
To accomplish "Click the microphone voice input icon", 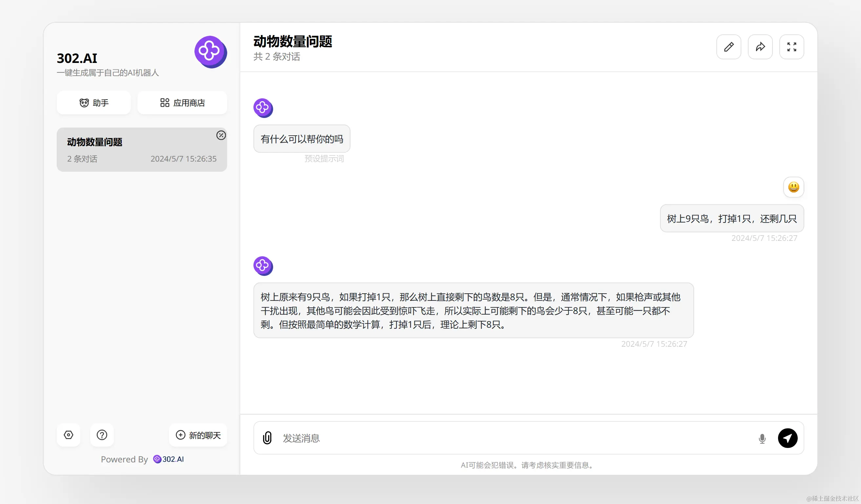I will tap(762, 438).
